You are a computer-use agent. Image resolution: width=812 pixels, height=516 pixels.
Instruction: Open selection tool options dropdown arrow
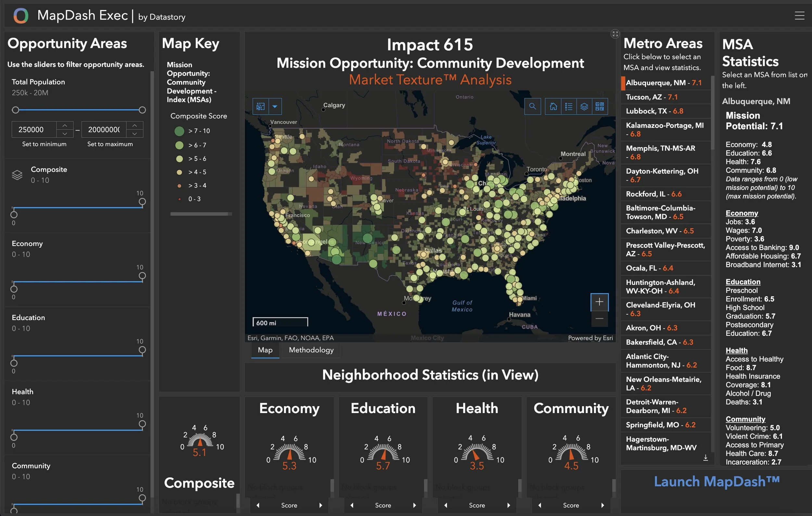coord(275,107)
